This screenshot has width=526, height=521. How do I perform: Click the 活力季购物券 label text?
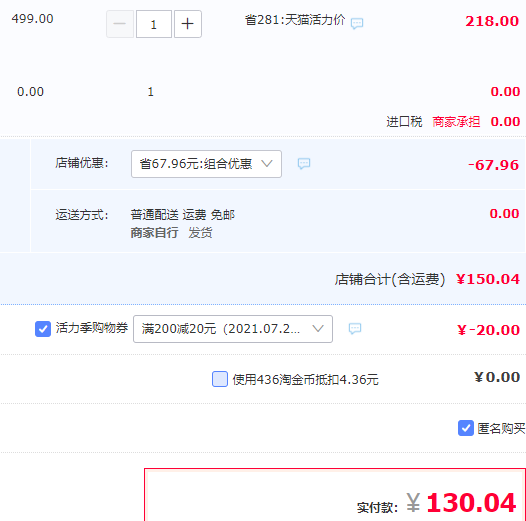point(92,328)
